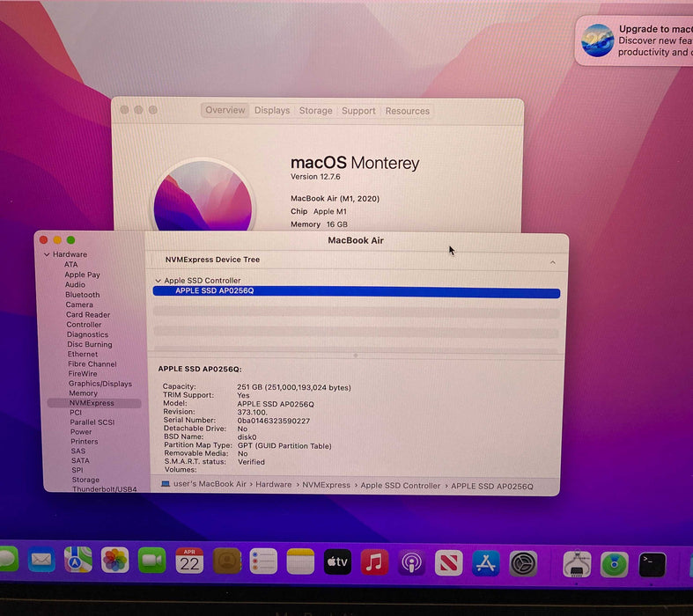Click System Information icon in Dock

click(577, 564)
